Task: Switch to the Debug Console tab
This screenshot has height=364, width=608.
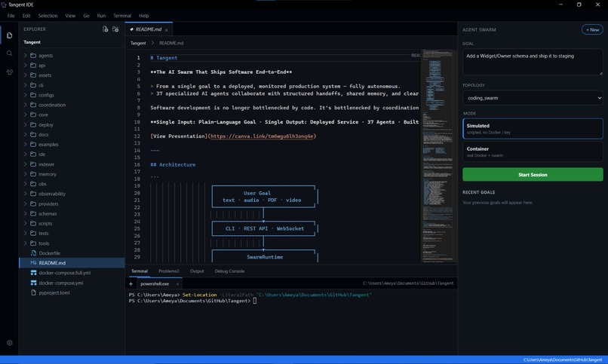Action: pos(229,271)
